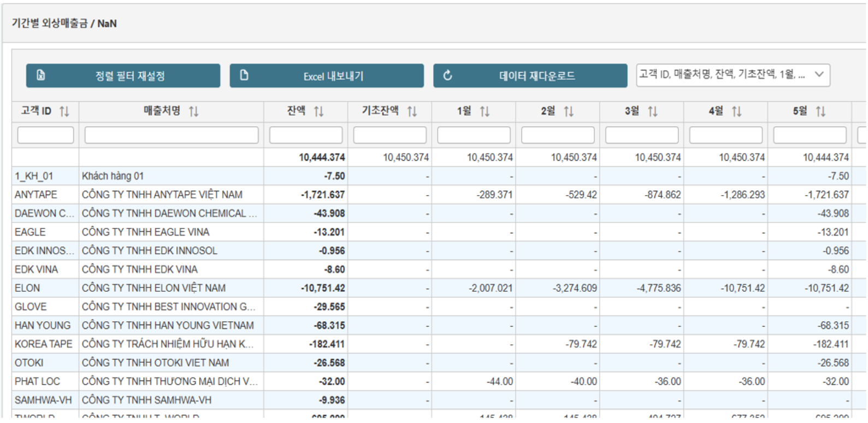868x423 pixels.
Task: Focus the 고객 ID filter input
Action: pos(45,135)
